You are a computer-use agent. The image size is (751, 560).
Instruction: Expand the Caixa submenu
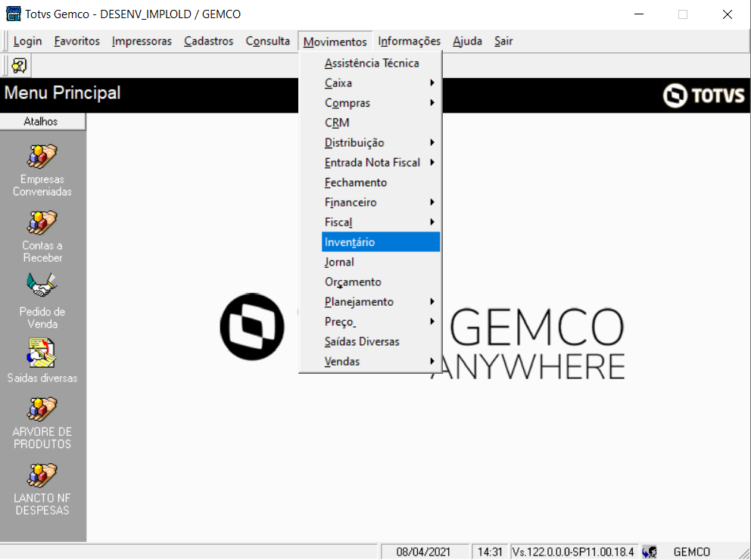(x=381, y=82)
